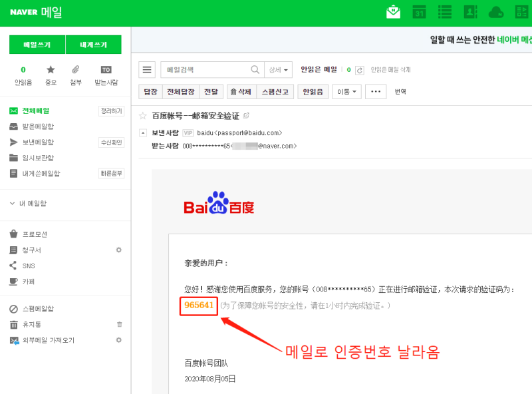The width and height of the screenshot is (532, 394).
Task: Click the Baidu logo in email body
Action: click(x=219, y=203)
